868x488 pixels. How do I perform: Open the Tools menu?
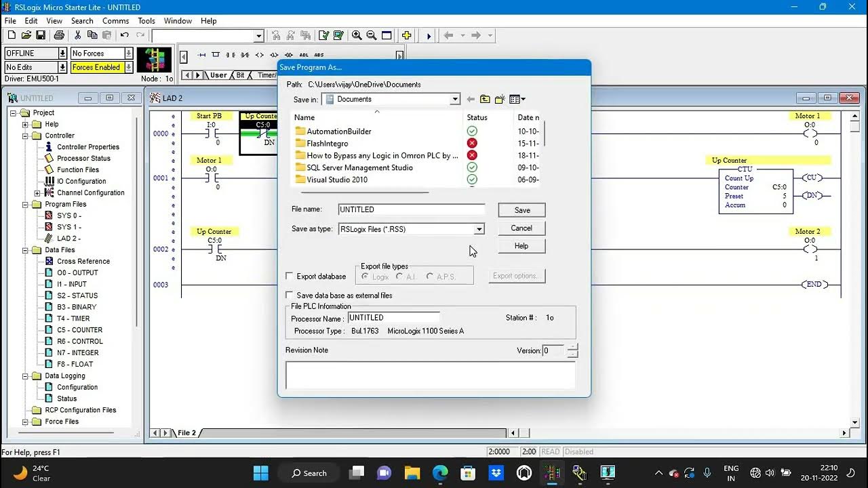(146, 21)
